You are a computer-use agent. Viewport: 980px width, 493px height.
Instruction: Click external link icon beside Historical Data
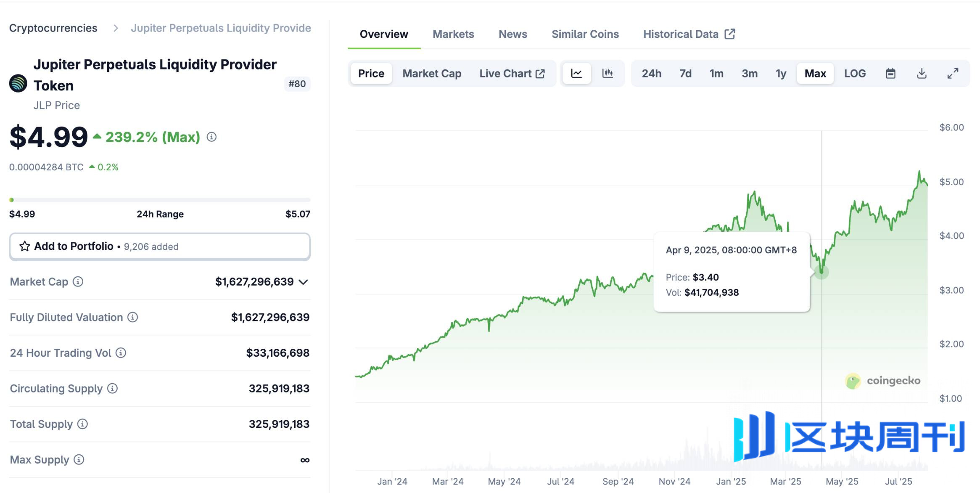tap(730, 34)
